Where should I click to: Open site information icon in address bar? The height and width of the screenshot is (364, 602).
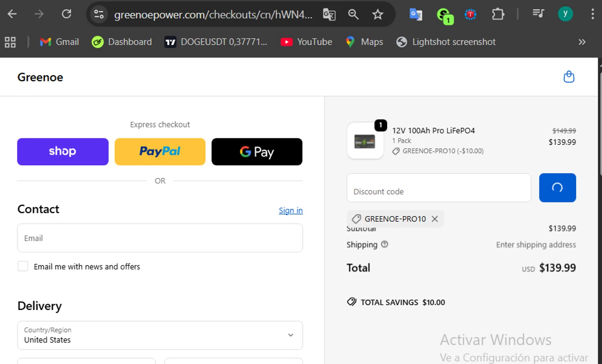(99, 14)
